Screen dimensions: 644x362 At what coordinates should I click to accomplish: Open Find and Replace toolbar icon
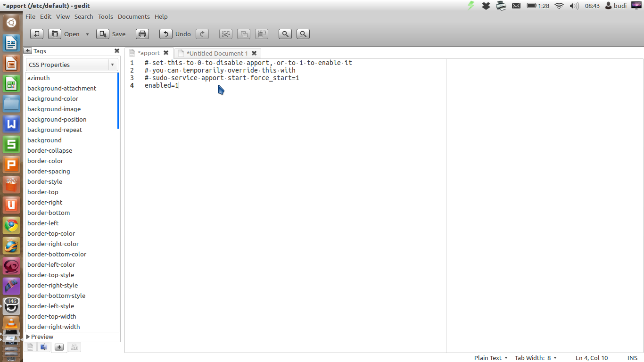pos(303,34)
